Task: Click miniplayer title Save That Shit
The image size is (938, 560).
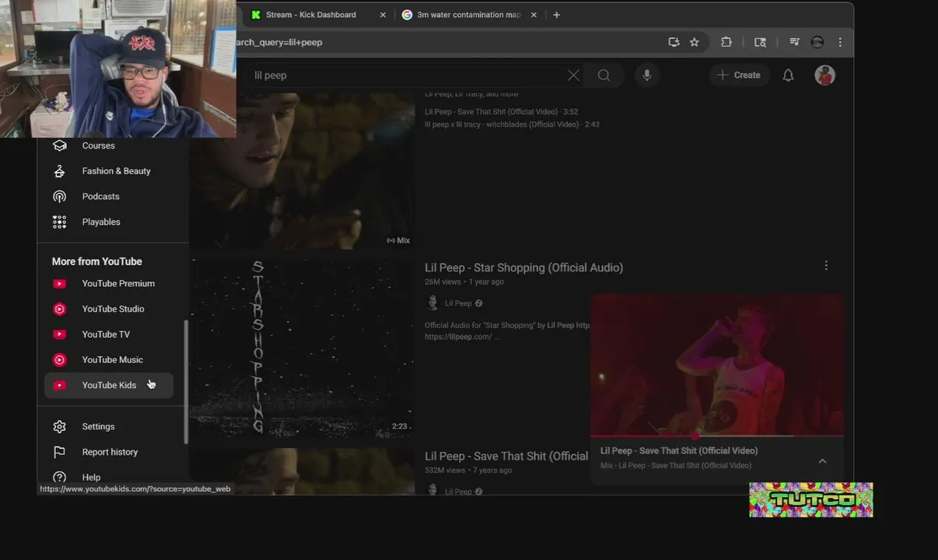Action: [679, 450]
